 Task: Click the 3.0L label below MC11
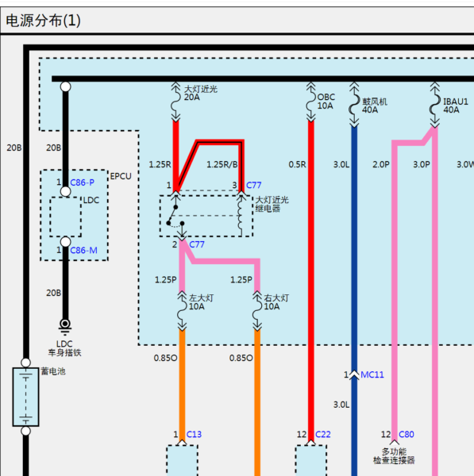click(341, 405)
